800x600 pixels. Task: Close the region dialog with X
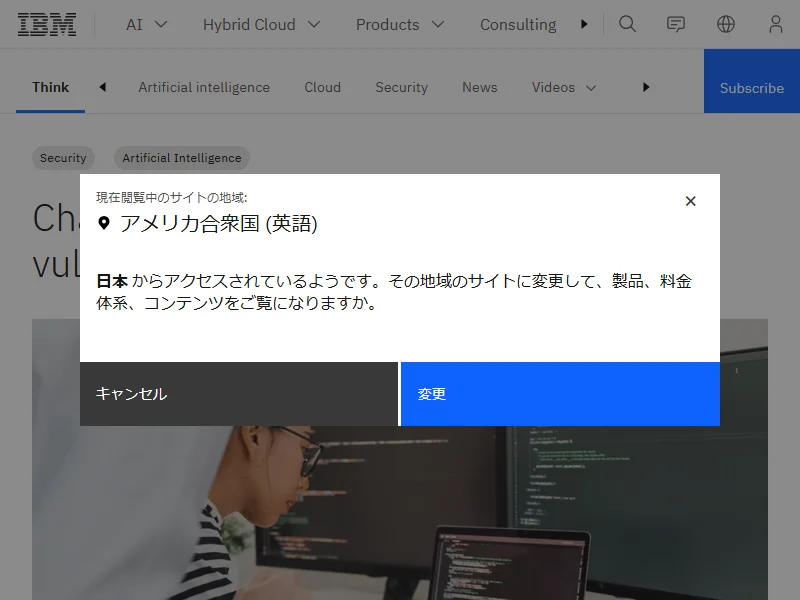(x=690, y=201)
